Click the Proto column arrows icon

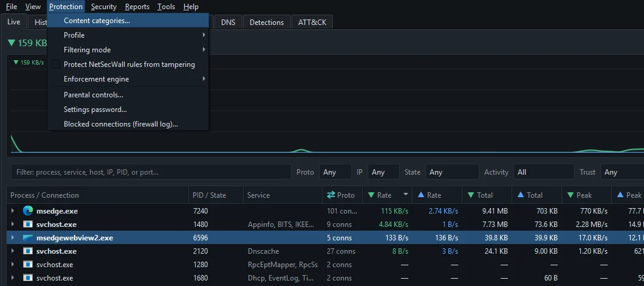(331, 195)
